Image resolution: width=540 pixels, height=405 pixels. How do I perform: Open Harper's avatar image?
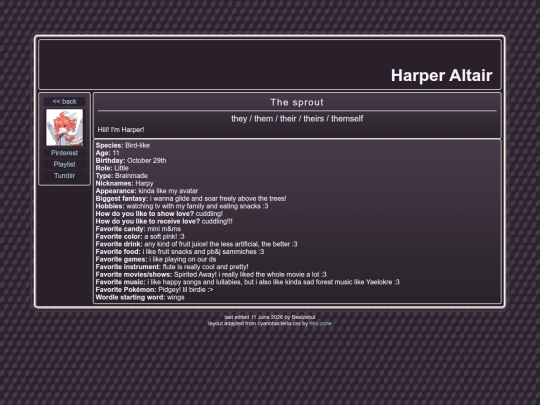(x=64, y=127)
